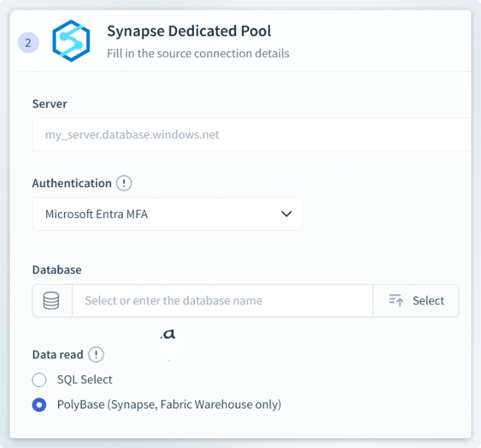Image resolution: width=481 pixels, height=448 pixels.
Task: Click the info icon beside Data read
Action: [96, 354]
